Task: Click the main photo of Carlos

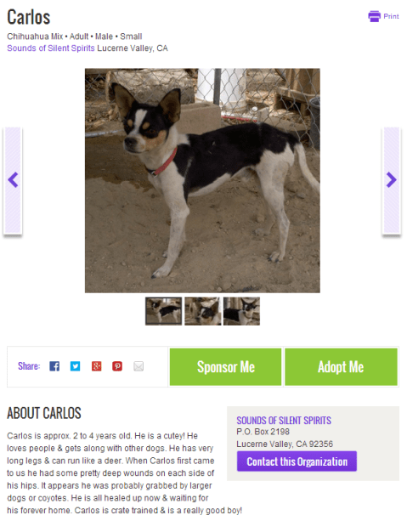Action: click(x=202, y=180)
